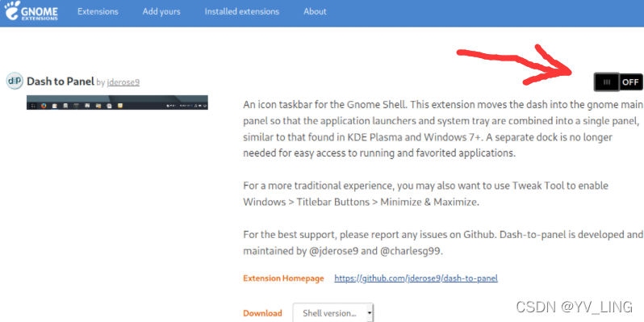Image resolution: width=644 pixels, height=322 pixels.
Task: Open the Add yours page
Action: coord(161,11)
